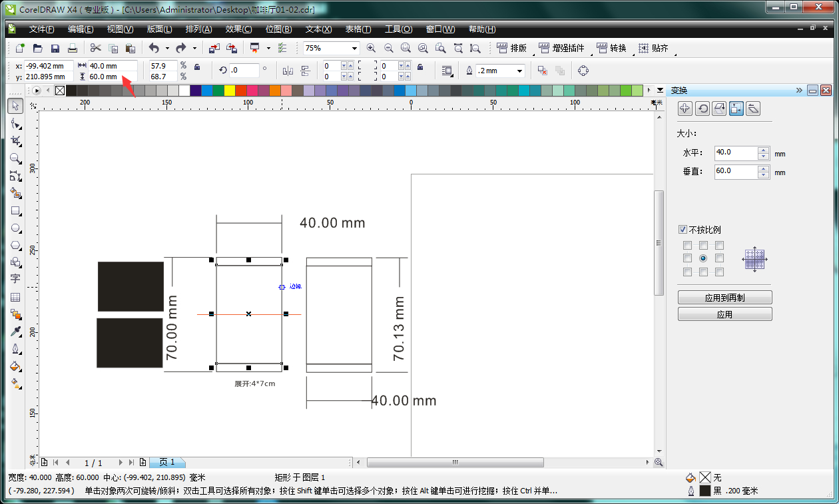Choose the Crop tool in toolbox
This screenshot has width=839, height=504.
point(15,141)
